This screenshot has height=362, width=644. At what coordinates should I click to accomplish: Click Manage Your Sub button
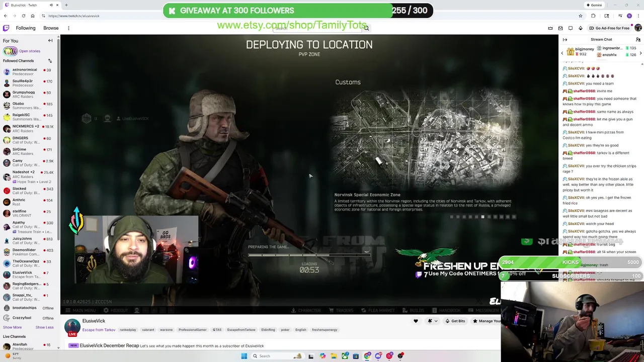[487, 321]
